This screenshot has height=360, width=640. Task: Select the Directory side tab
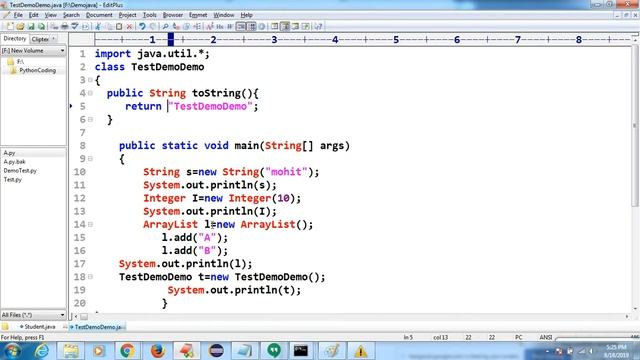tap(15, 39)
